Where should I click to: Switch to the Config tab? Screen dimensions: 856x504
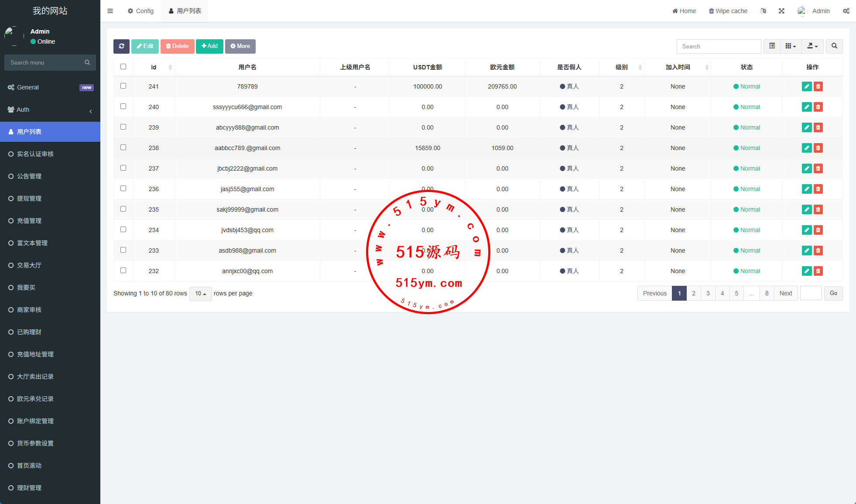pos(140,11)
